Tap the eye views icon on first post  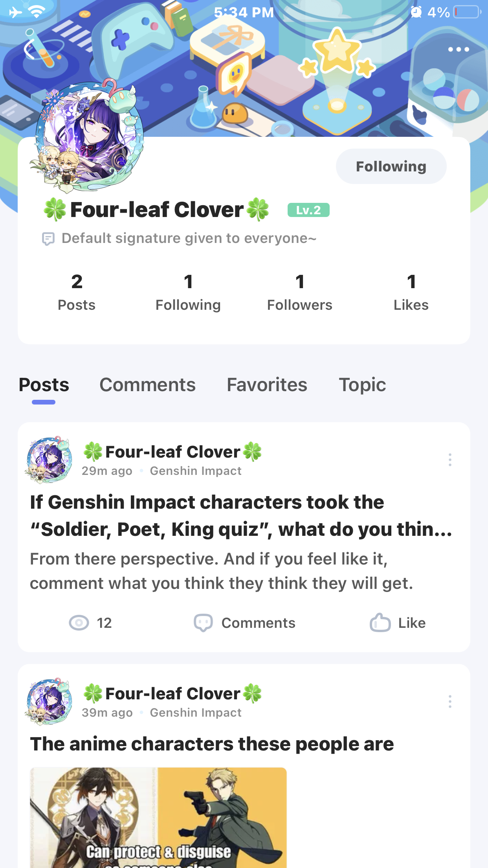click(79, 623)
